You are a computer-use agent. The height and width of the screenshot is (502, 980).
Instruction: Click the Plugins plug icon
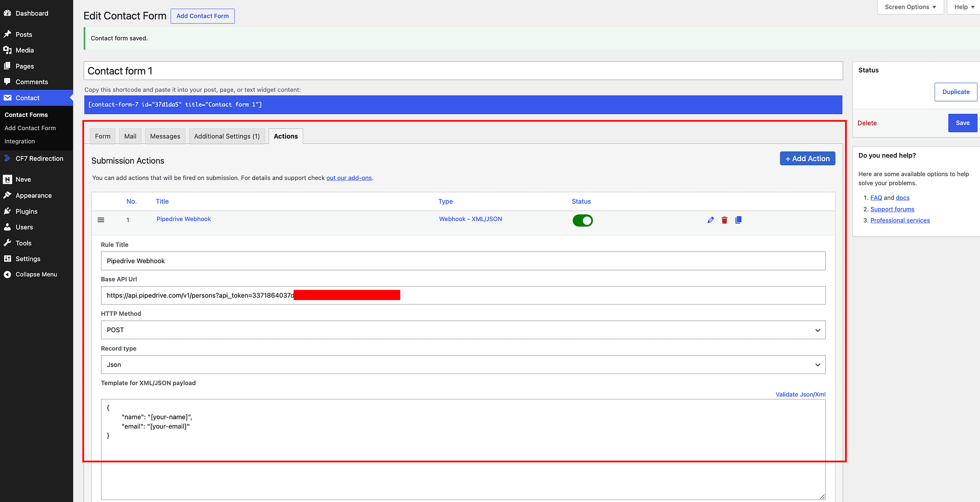(8, 211)
